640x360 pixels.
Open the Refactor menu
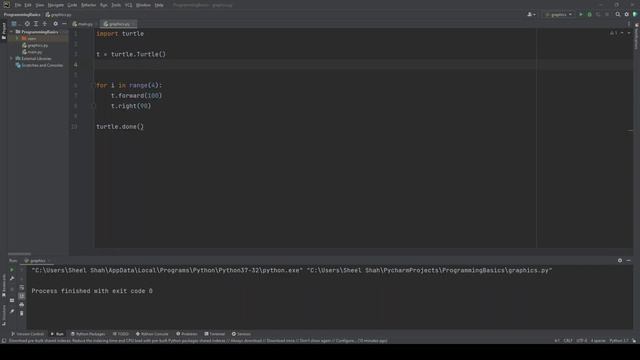click(89, 5)
